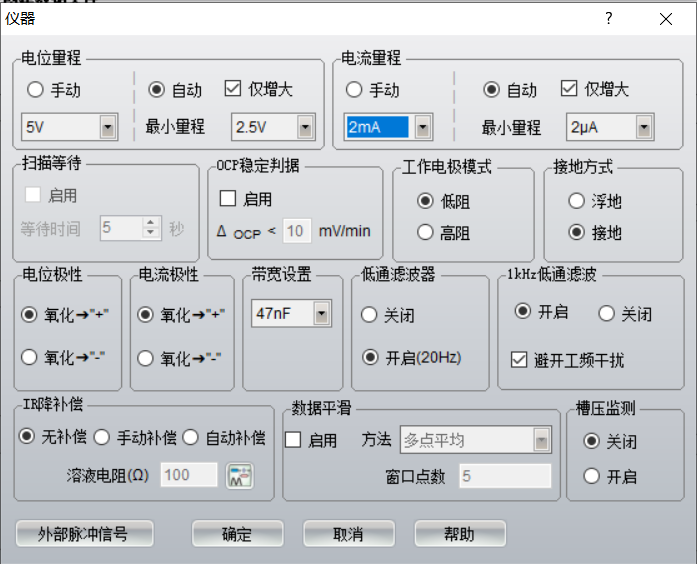
Task: Open the 2mA current range dropdown
Action: pos(423,128)
